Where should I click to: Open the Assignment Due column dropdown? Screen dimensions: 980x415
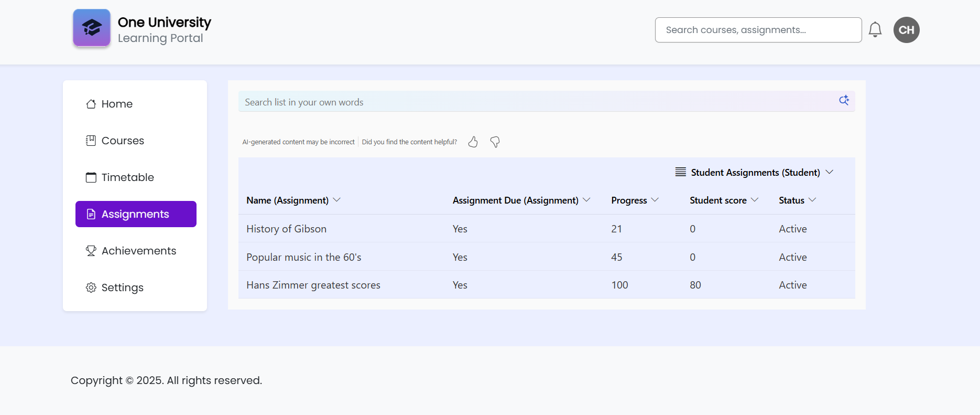point(587,200)
